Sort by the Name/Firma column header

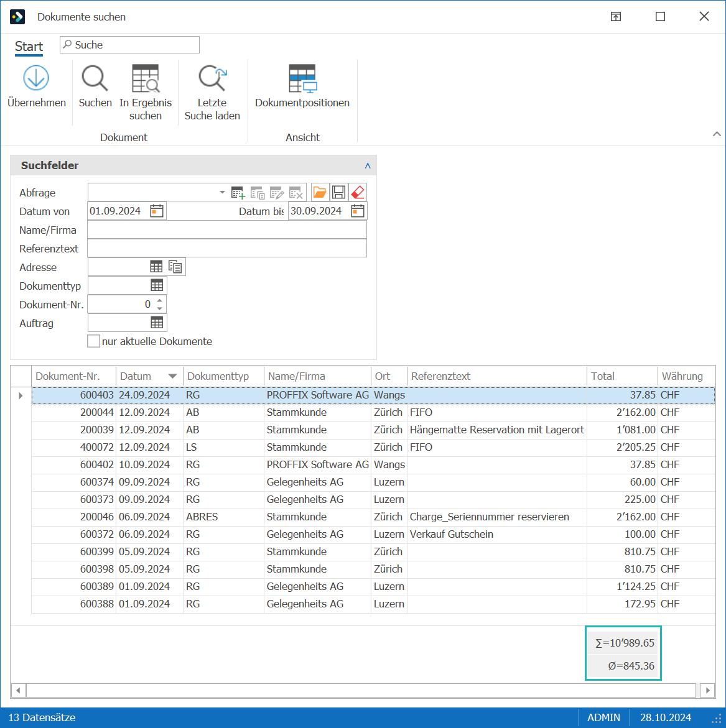317,376
